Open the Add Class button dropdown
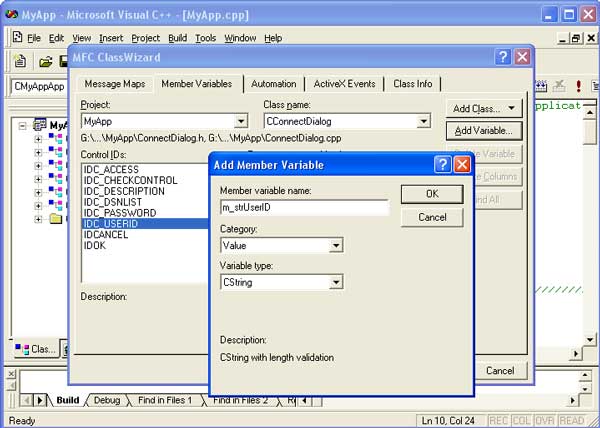Screen dimensions: 600x428 click(511, 109)
